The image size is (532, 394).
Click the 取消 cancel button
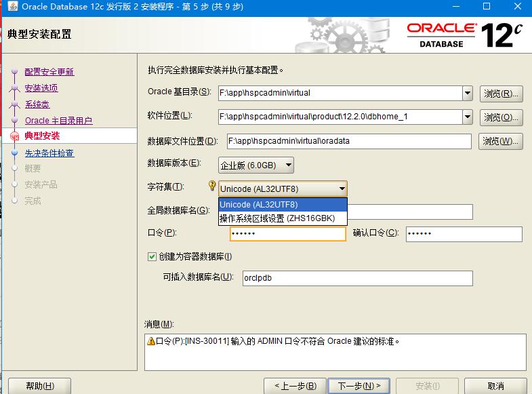click(x=495, y=386)
